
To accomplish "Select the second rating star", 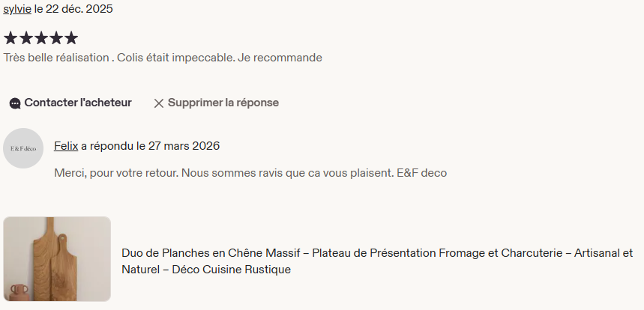I will (25, 37).
